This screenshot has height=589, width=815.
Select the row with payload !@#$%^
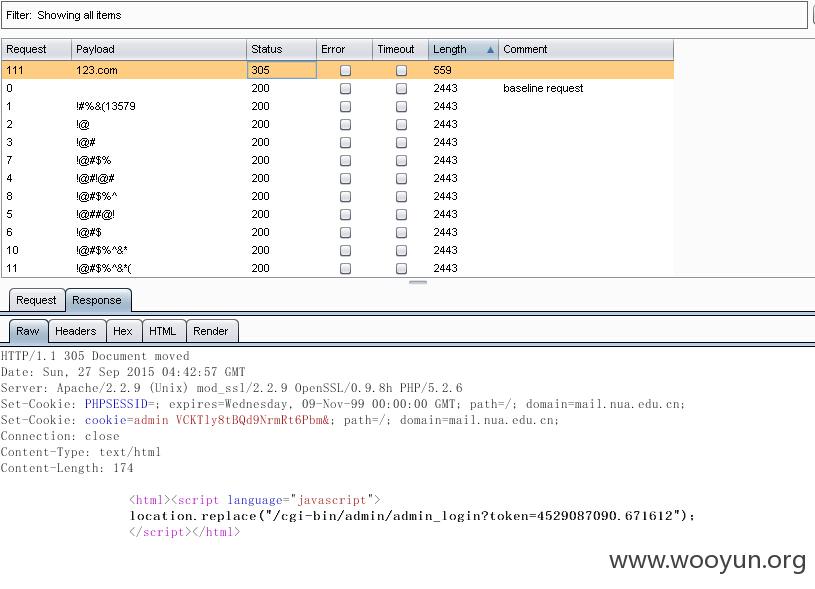click(337, 197)
